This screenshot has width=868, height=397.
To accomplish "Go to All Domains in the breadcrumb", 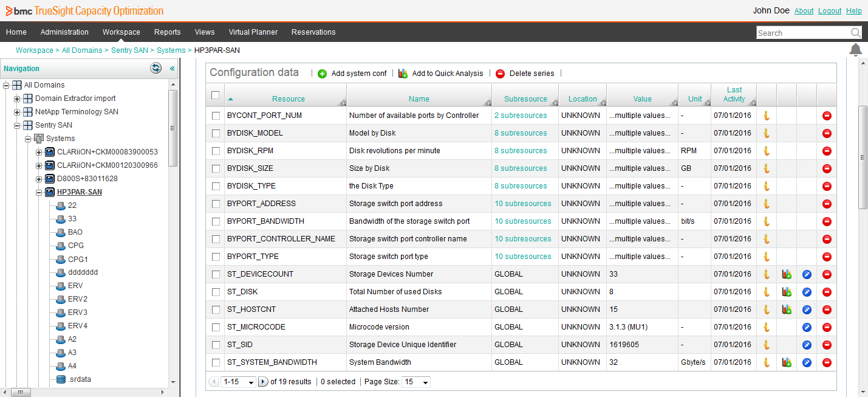I will coord(82,50).
